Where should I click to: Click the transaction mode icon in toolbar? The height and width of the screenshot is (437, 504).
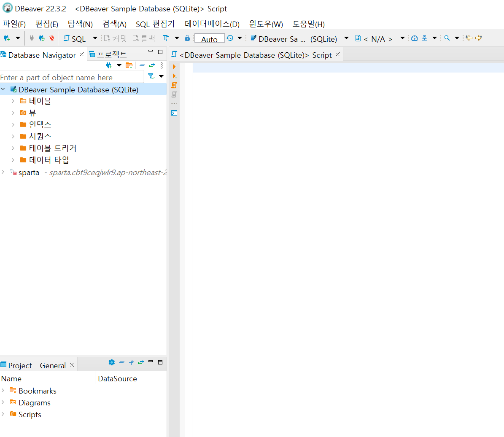[166, 38]
